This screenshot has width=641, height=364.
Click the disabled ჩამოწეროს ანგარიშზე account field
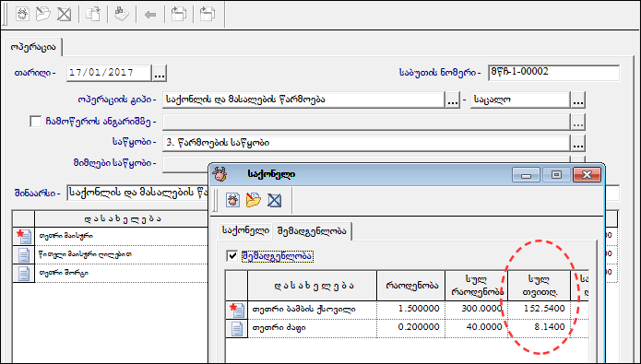point(366,122)
